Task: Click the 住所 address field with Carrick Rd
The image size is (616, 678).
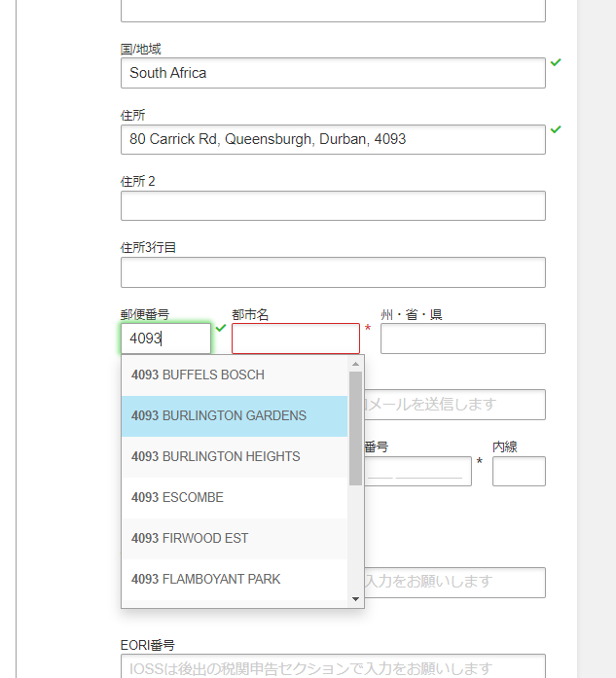Action: tap(333, 140)
